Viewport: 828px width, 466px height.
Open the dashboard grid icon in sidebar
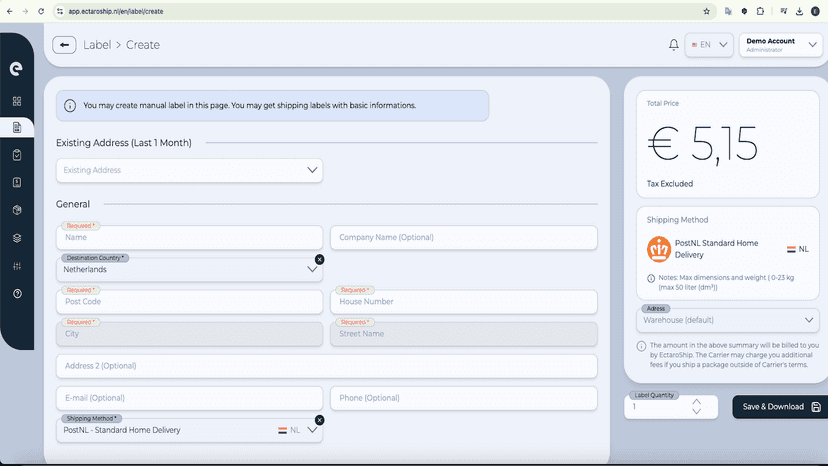(x=17, y=101)
